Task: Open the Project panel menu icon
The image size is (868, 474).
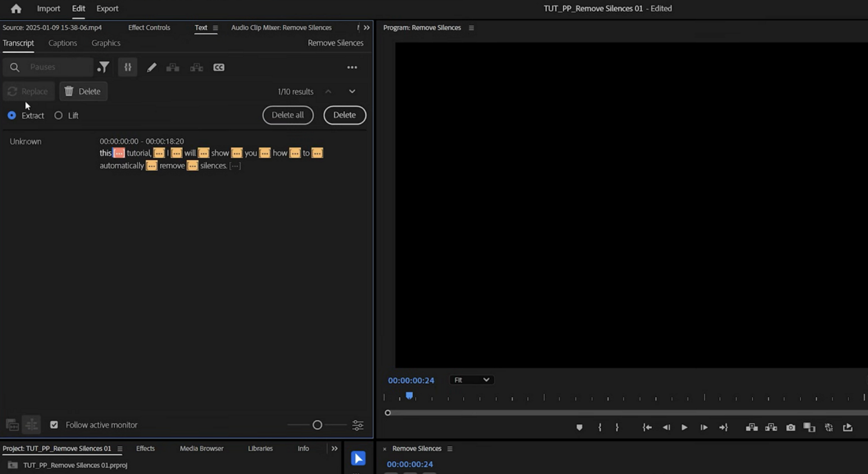Action: [120, 449]
